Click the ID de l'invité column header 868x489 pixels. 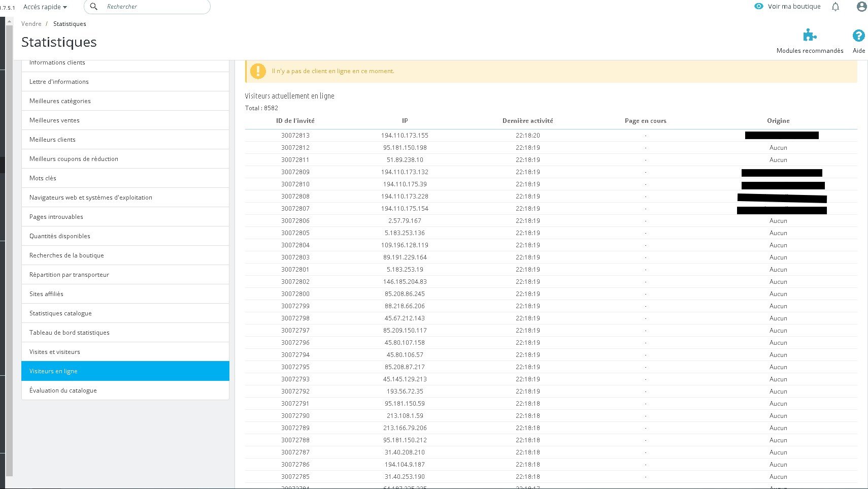pyautogui.click(x=295, y=121)
